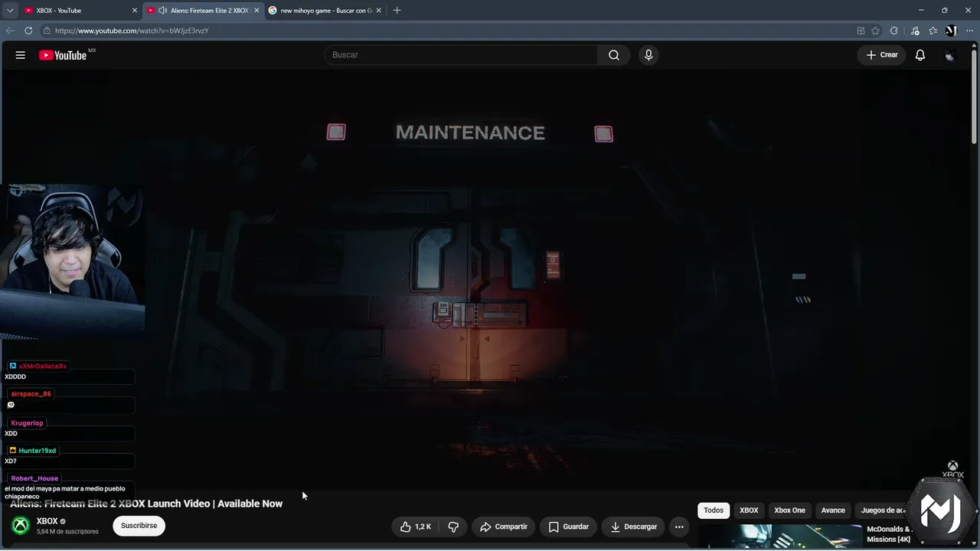
Task: Close the XBOX - YouTube tab
Action: [135, 11]
